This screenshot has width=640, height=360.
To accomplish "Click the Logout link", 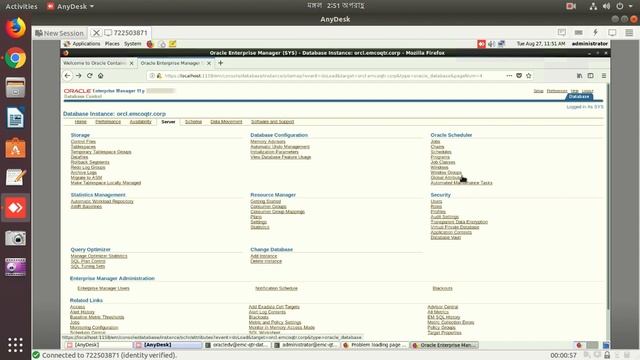I will pos(587,91).
